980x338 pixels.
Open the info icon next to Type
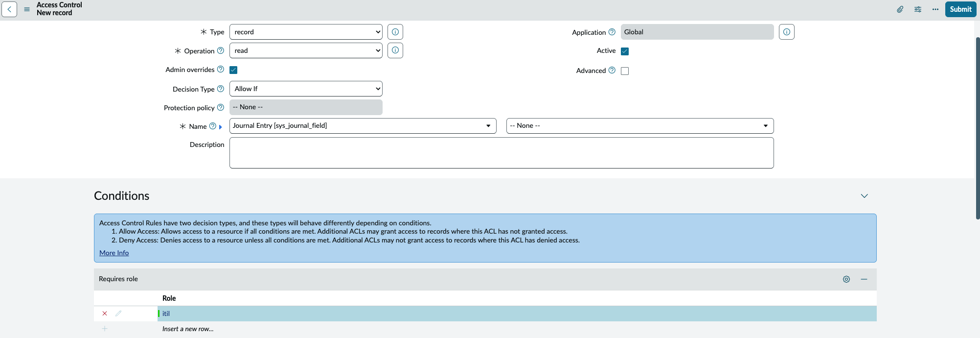395,32
